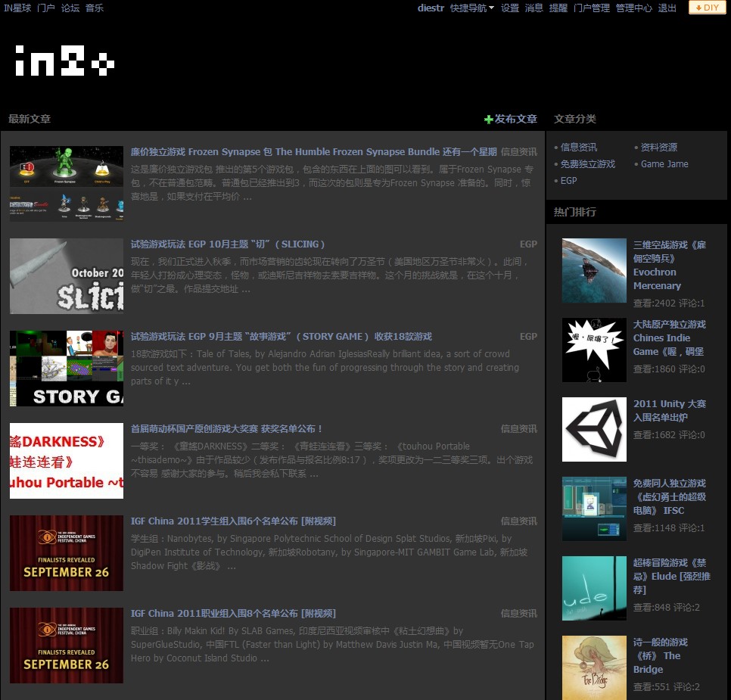Open thumbnail for IGF China 学生组 article
The height and width of the screenshot is (700, 731).
click(x=67, y=553)
